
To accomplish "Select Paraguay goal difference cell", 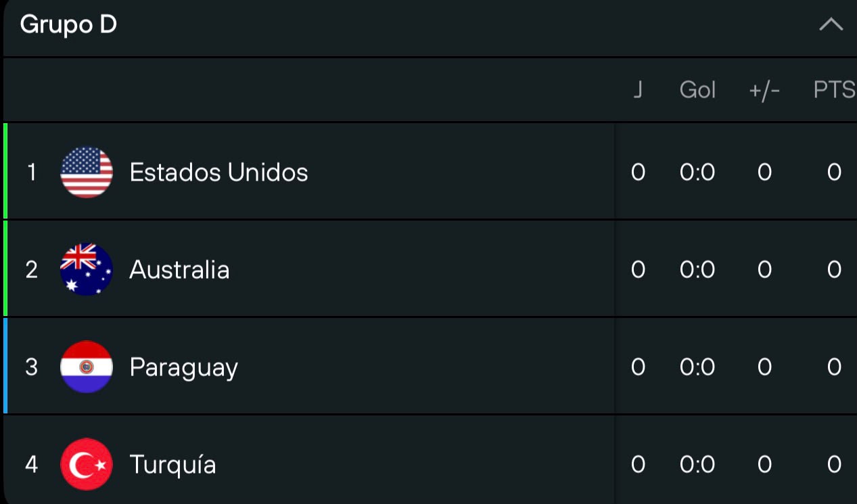I will 764,367.
